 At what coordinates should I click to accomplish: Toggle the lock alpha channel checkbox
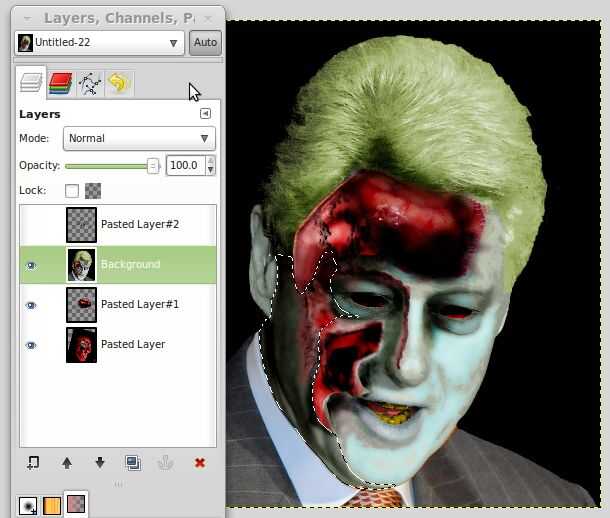pyautogui.click(x=93, y=191)
